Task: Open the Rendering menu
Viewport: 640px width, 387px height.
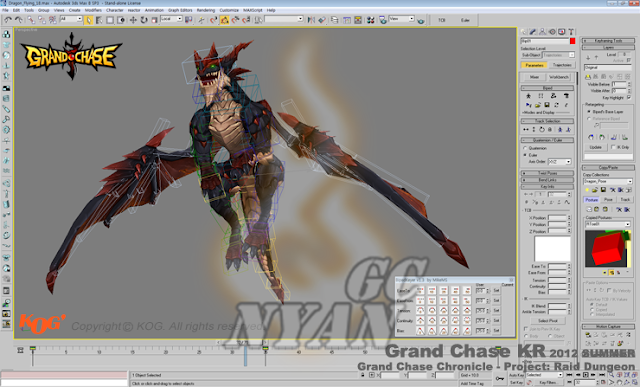Action: click(206, 10)
